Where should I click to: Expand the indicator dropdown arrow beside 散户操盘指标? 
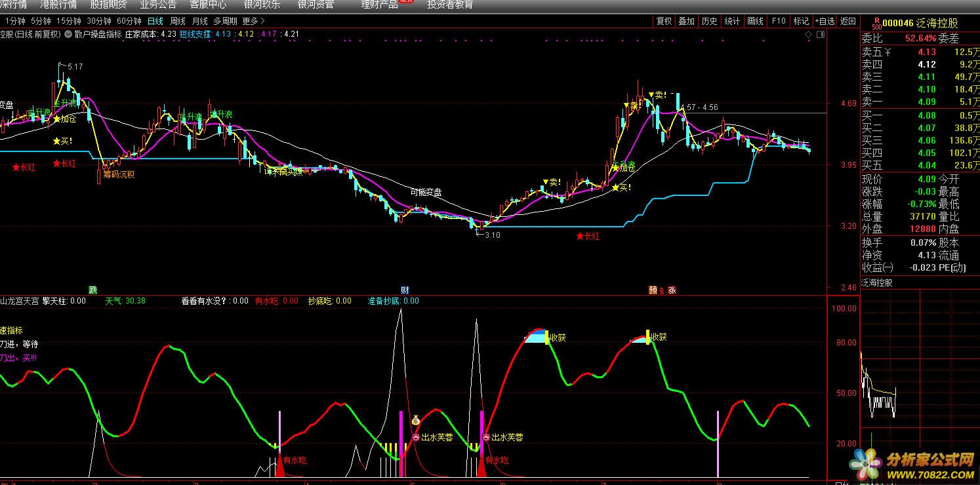point(68,33)
